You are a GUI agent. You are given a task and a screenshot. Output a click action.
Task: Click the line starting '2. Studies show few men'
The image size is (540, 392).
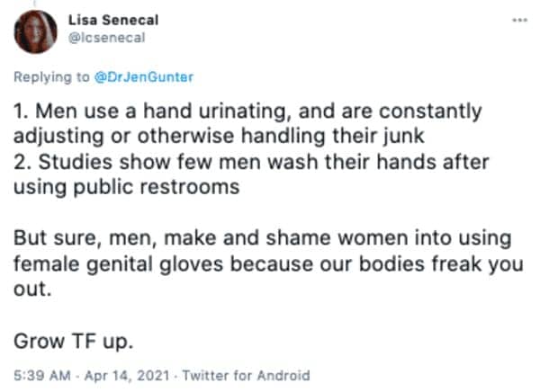click(x=251, y=162)
